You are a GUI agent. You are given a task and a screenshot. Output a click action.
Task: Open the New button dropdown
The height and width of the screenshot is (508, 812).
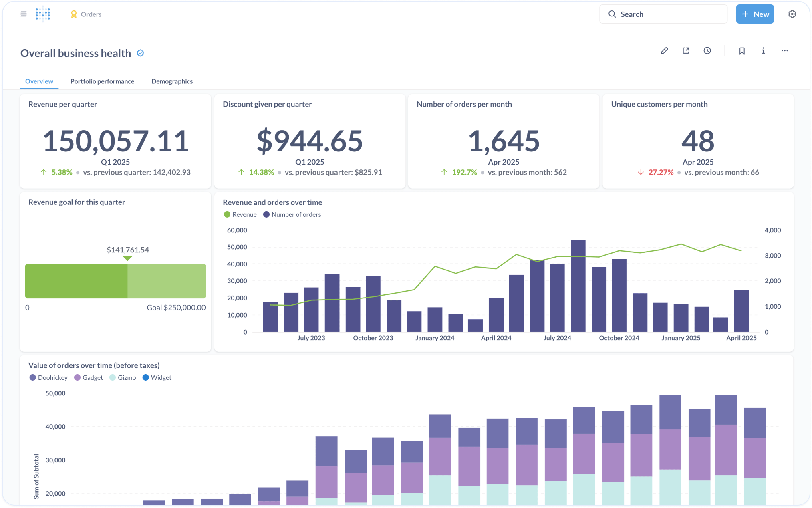pyautogui.click(x=755, y=14)
